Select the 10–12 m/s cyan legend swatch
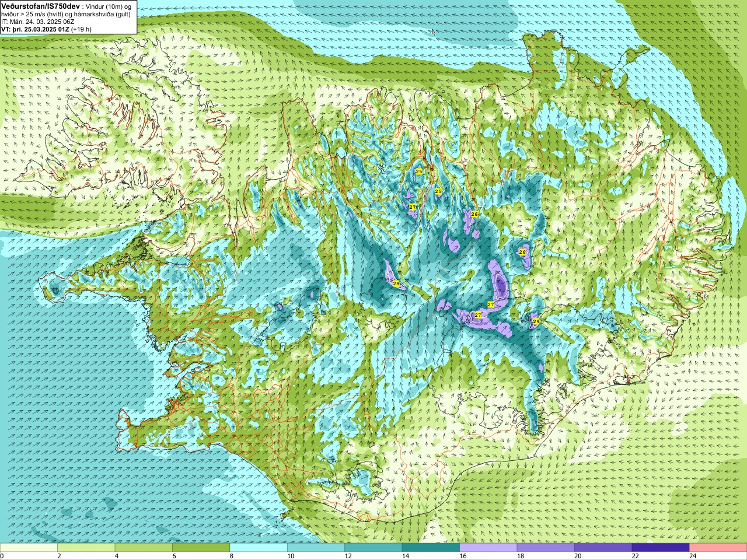 click(x=316, y=547)
